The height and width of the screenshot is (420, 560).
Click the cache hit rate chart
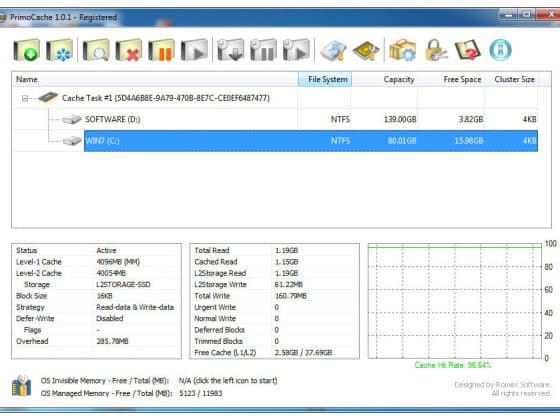(x=455, y=301)
